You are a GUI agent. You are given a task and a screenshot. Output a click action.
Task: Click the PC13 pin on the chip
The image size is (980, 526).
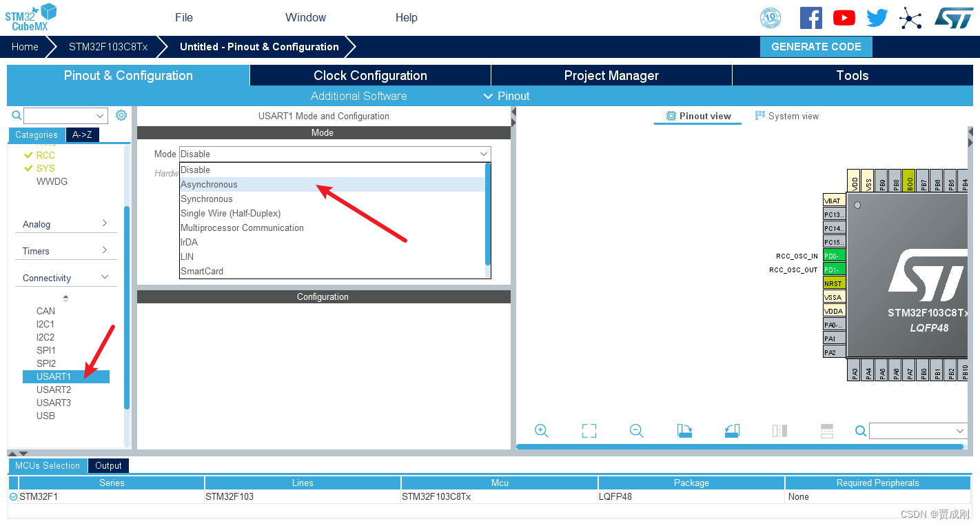[x=835, y=214]
